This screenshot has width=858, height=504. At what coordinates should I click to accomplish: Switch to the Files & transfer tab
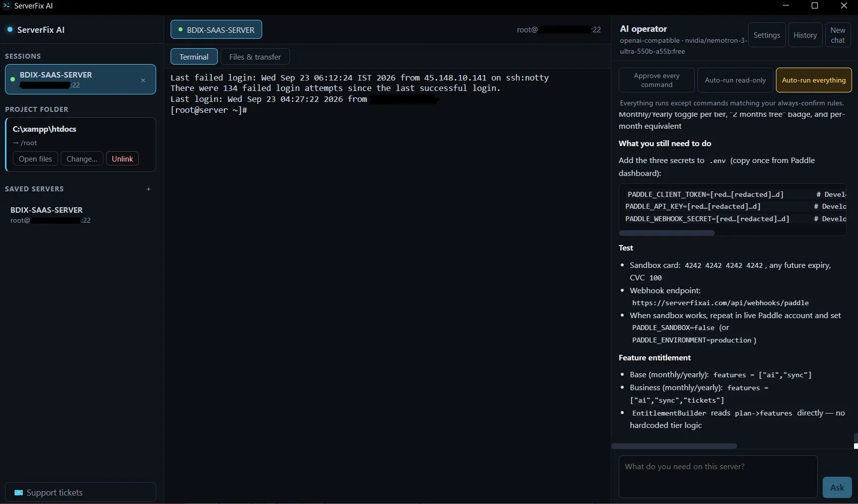[255, 57]
